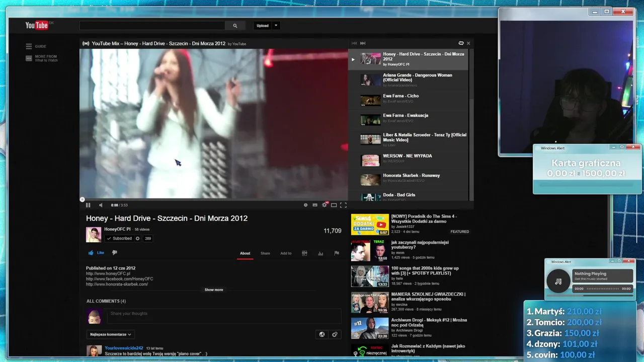Screen dimensions: 644x362
Task: Open the transcript icon tab
Action: click(304, 253)
